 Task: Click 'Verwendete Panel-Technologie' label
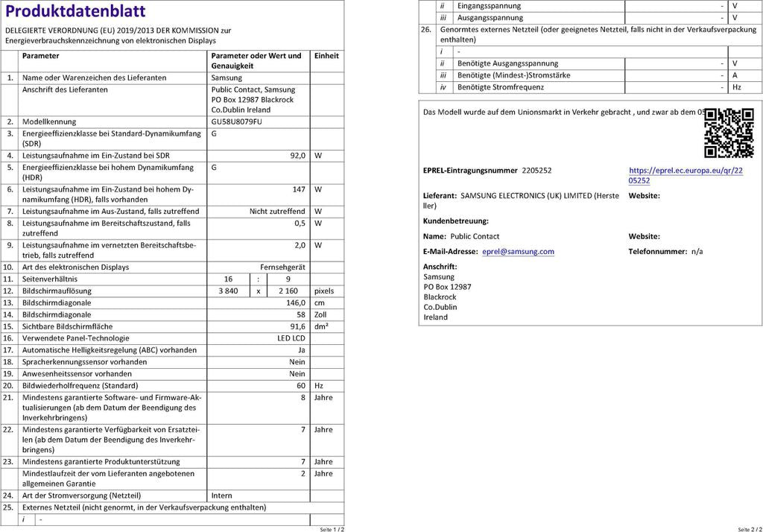[x=75, y=338]
